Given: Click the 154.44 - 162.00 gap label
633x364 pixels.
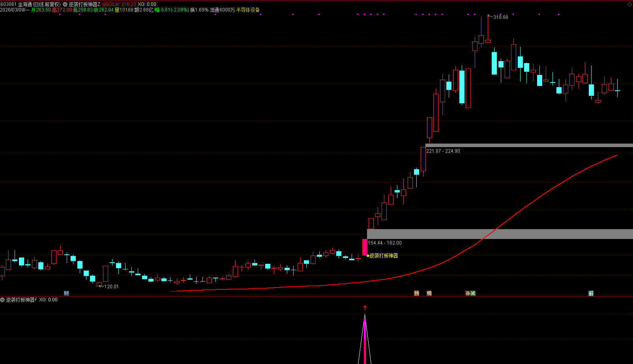Looking at the screenshot, I should [x=385, y=243].
